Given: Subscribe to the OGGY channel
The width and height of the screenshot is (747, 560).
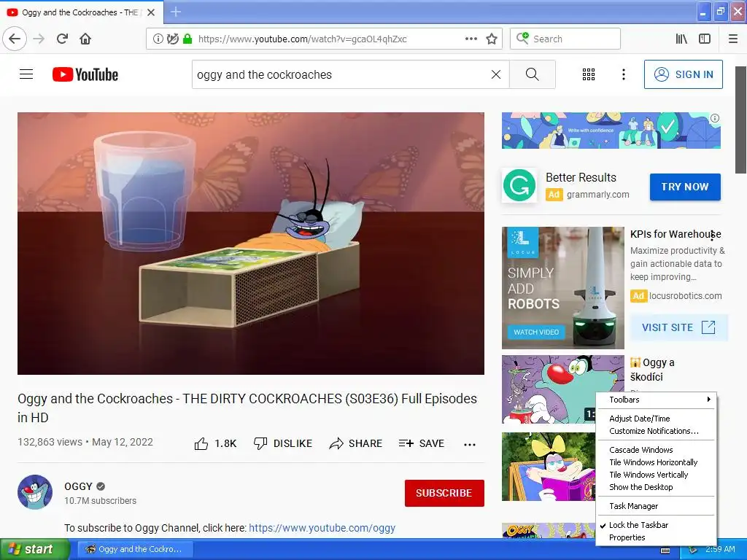Looking at the screenshot, I should (x=444, y=493).
